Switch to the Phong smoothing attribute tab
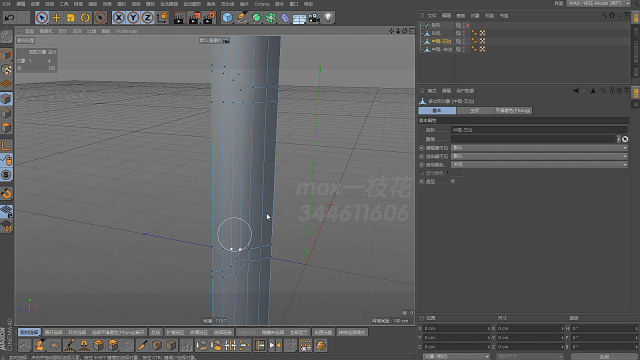 (x=513, y=111)
